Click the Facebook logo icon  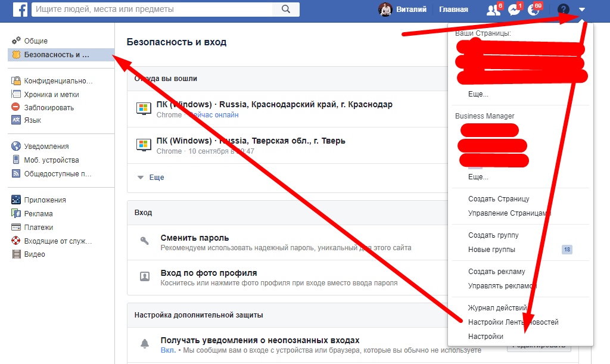(x=20, y=9)
